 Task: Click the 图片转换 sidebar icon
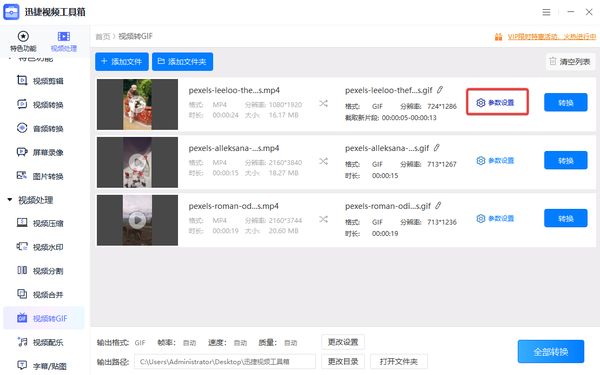pos(22,176)
